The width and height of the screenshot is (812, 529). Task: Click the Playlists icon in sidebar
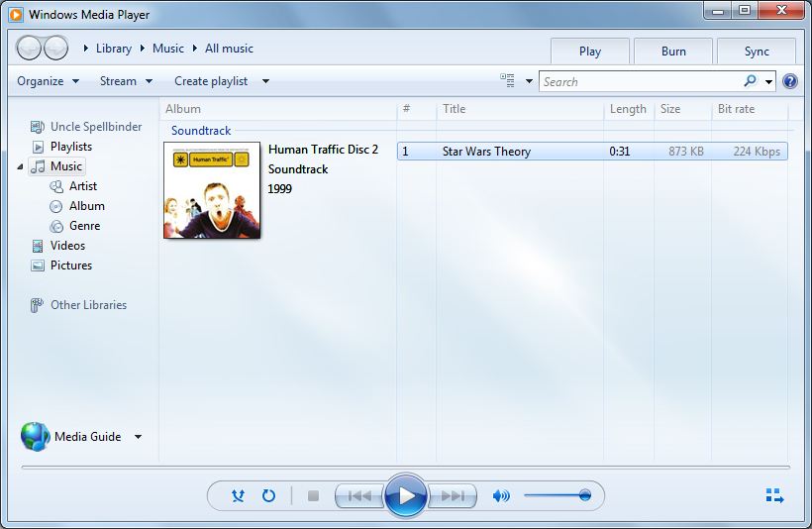click(x=38, y=147)
